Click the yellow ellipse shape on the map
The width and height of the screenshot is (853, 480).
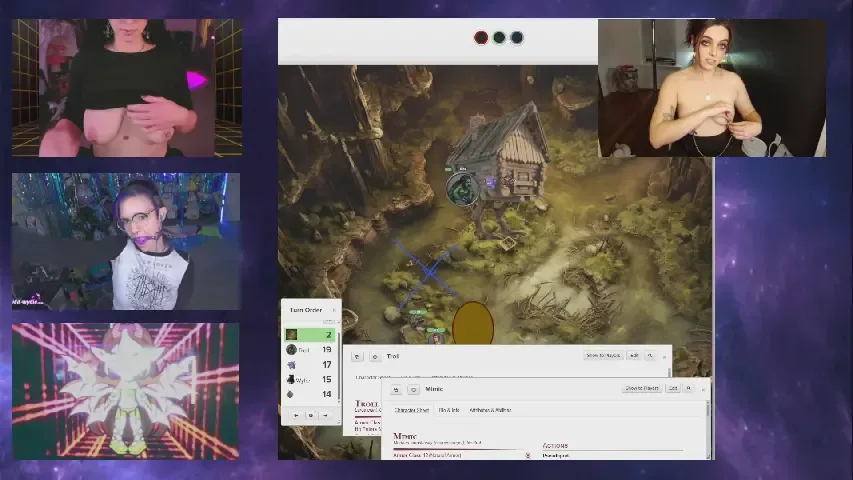click(x=473, y=324)
